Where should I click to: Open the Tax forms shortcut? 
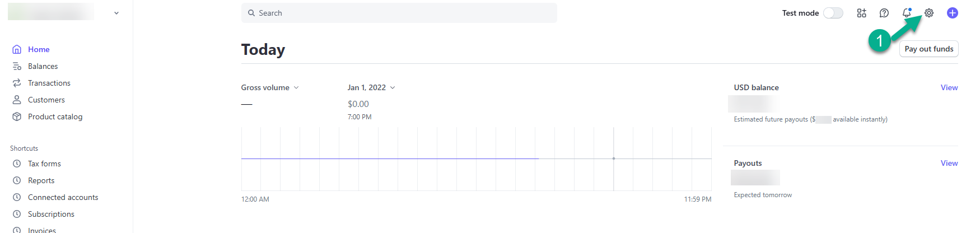[x=44, y=164]
